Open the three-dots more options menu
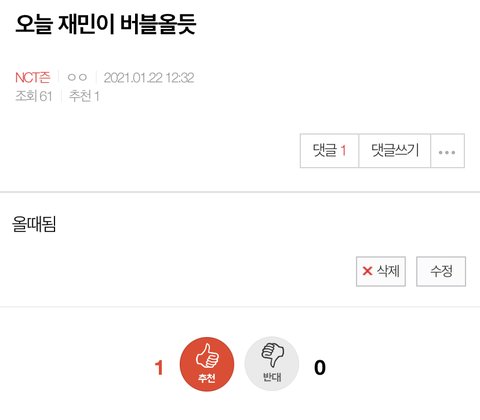This screenshot has width=480, height=420. [x=447, y=151]
